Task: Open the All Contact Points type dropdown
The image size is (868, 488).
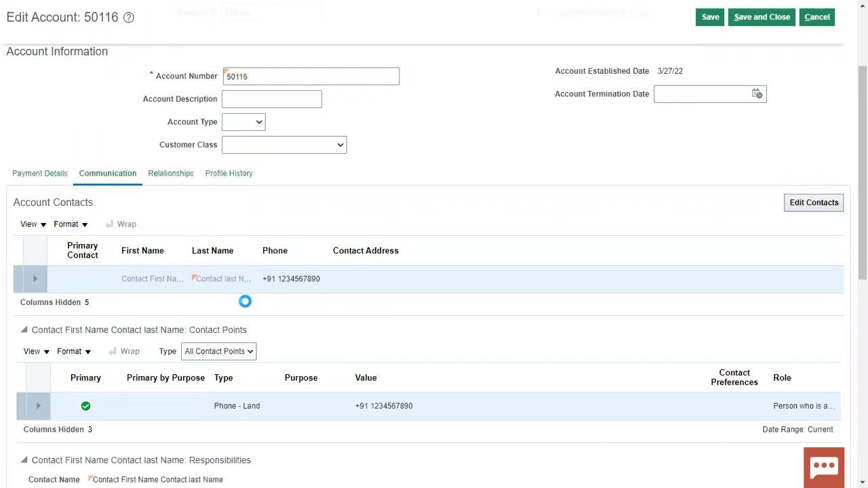Action: pos(218,352)
